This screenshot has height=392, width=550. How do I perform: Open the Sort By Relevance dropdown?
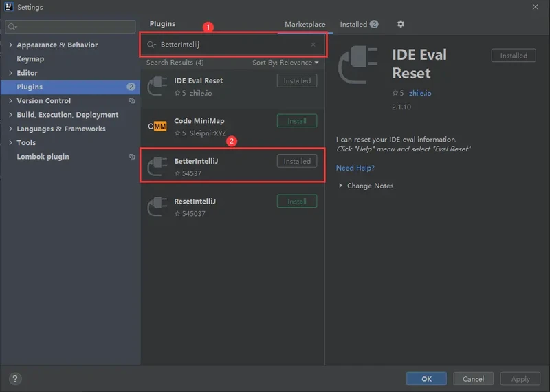coord(285,63)
